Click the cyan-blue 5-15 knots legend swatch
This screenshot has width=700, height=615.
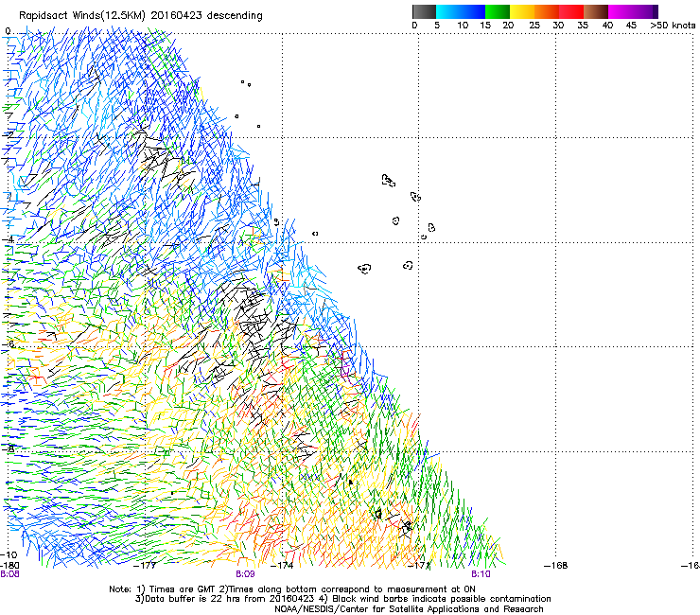[x=461, y=11]
